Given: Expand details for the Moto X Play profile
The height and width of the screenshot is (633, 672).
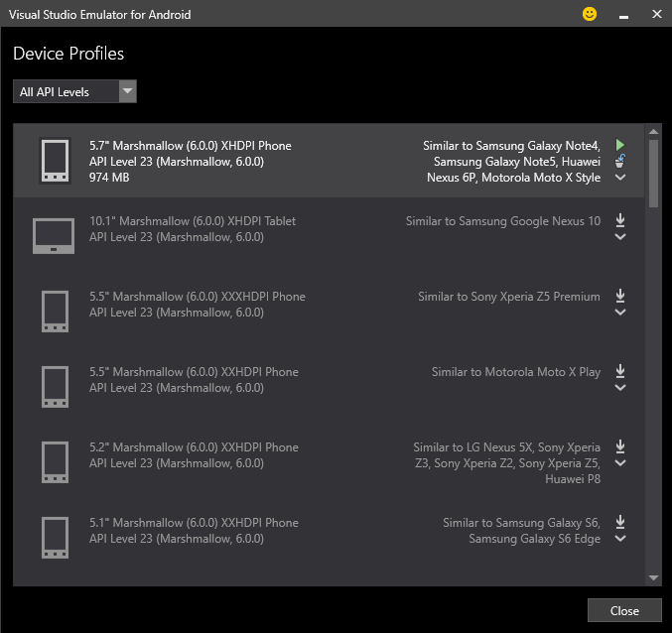Looking at the screenshot, I should [620, 388].
